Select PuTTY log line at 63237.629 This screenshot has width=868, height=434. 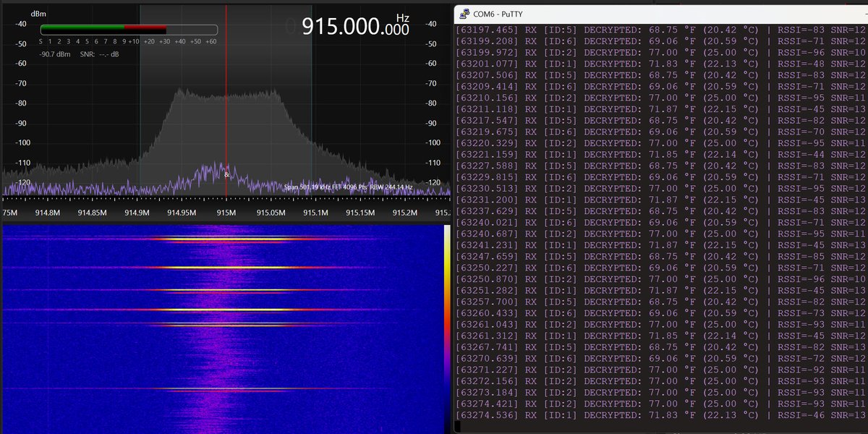(x=660, y=210)
